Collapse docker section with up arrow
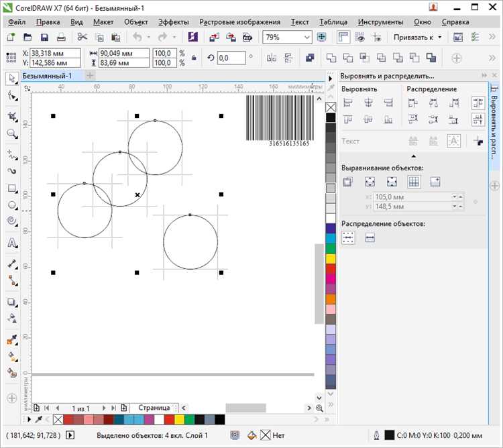The height and width of the screenshot is (448, 503). click(x=414, y=156)
